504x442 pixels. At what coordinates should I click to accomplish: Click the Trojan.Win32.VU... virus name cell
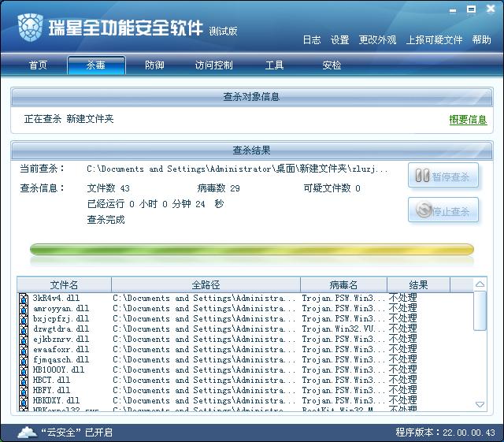click(x=343, y=329)
